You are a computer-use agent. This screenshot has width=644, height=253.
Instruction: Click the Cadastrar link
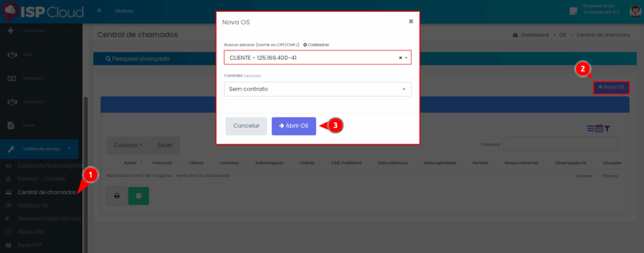318,45
